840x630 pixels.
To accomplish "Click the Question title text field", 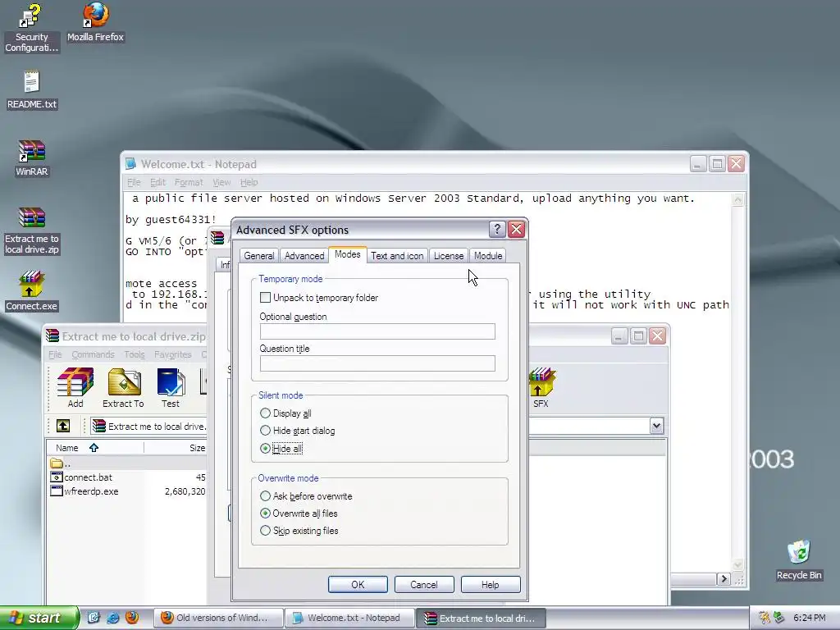I will coord(377,363).
